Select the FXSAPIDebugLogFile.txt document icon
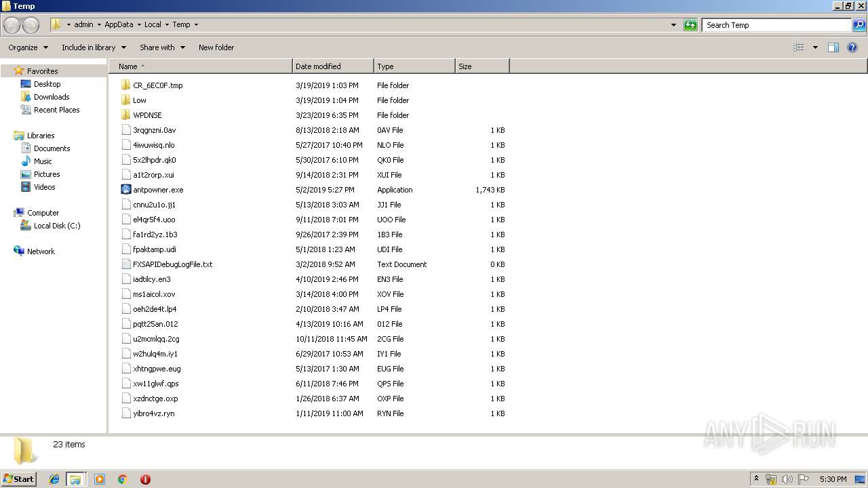 point(125,264)
